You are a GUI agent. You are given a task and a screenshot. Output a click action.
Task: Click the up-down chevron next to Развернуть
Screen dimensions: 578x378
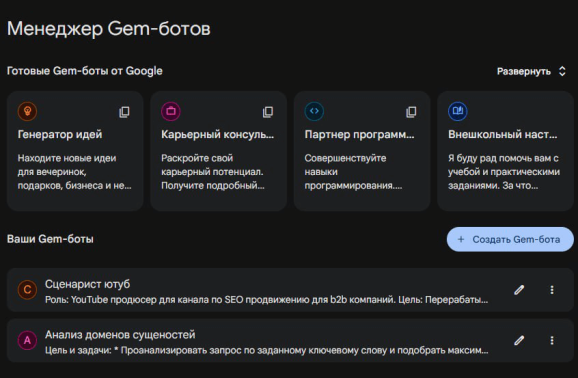[x=562, y=71]
